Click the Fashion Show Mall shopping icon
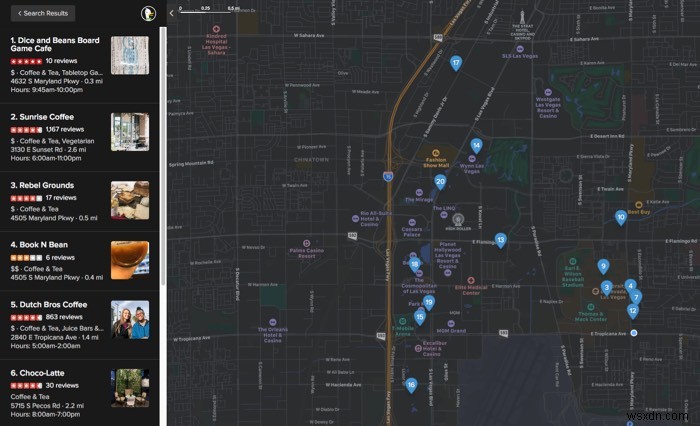The image size is (700, 426). click(436, 153)
